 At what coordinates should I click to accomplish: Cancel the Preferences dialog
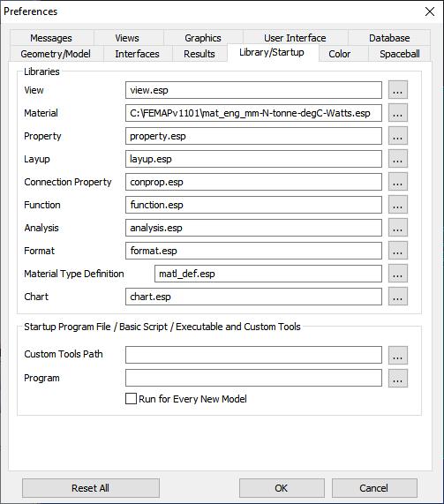[x=374, y=488]
